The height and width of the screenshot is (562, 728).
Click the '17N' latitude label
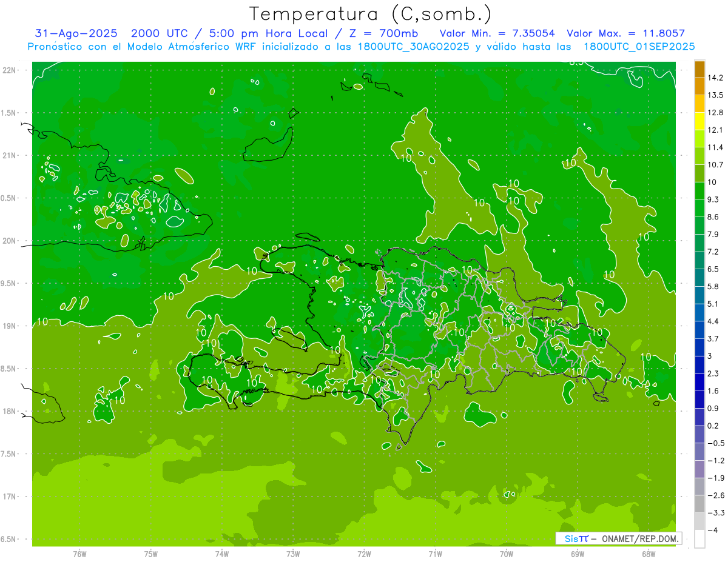(x=9, y=497)
